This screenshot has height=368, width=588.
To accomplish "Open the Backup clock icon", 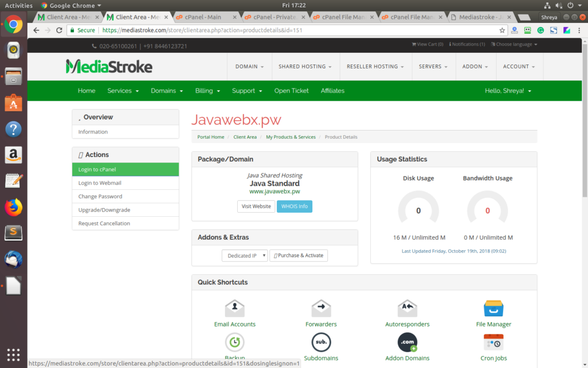I will click(234, 342).
